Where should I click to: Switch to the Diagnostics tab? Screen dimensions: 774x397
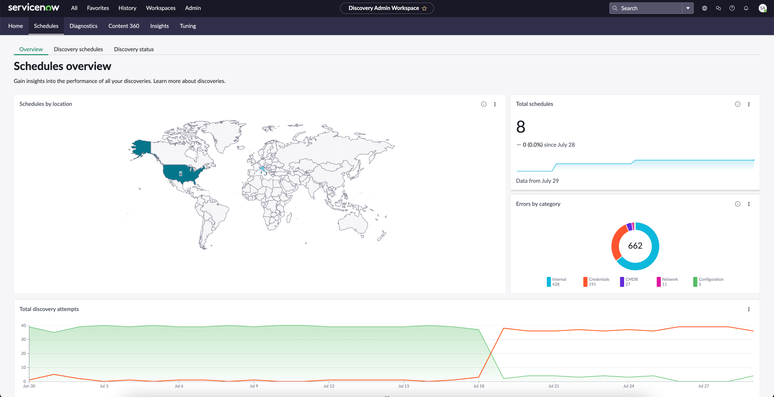[83, 26]
